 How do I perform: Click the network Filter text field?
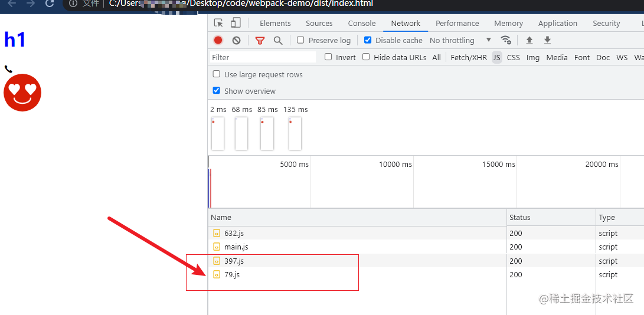pos(263,57)
